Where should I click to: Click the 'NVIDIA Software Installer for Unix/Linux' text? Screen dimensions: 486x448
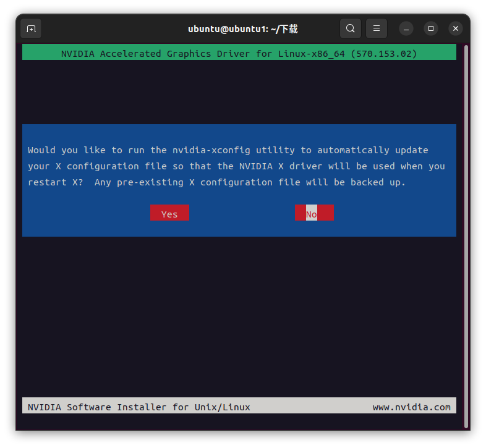coord(139,407)
